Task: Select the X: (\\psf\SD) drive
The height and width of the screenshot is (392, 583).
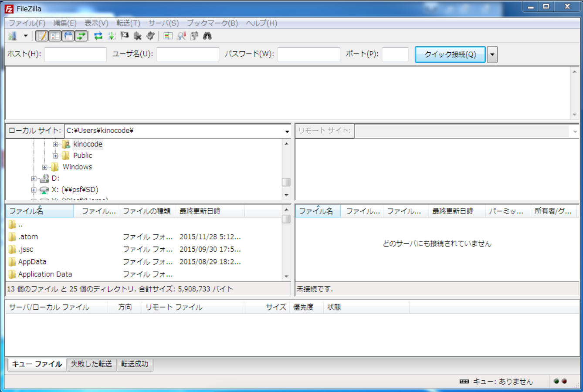Action: [75, 189]
